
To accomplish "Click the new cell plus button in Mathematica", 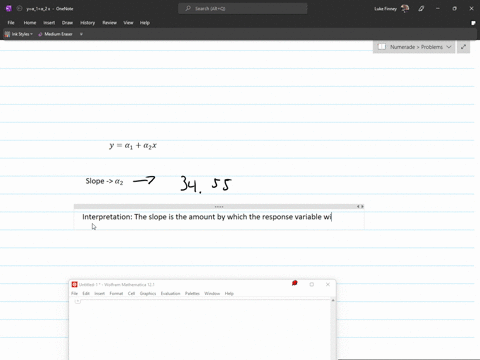I will [x=78, y=301].
